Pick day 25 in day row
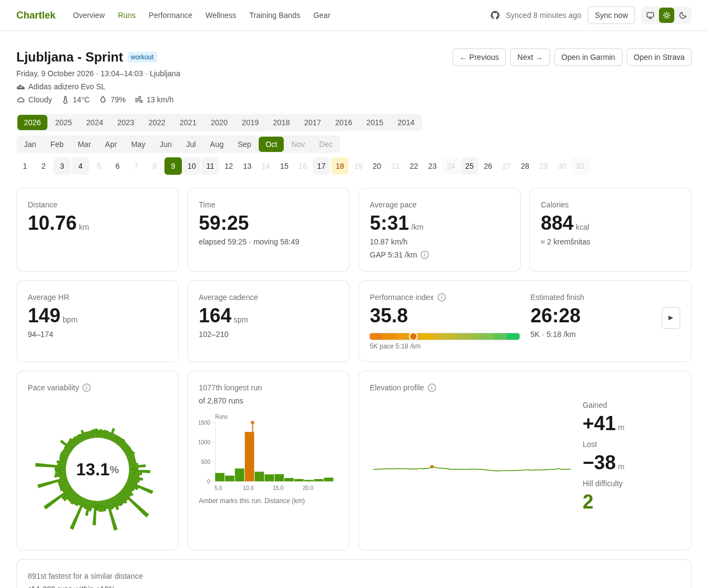The width and height of the screenshot is (708, 588). (469, 166)
